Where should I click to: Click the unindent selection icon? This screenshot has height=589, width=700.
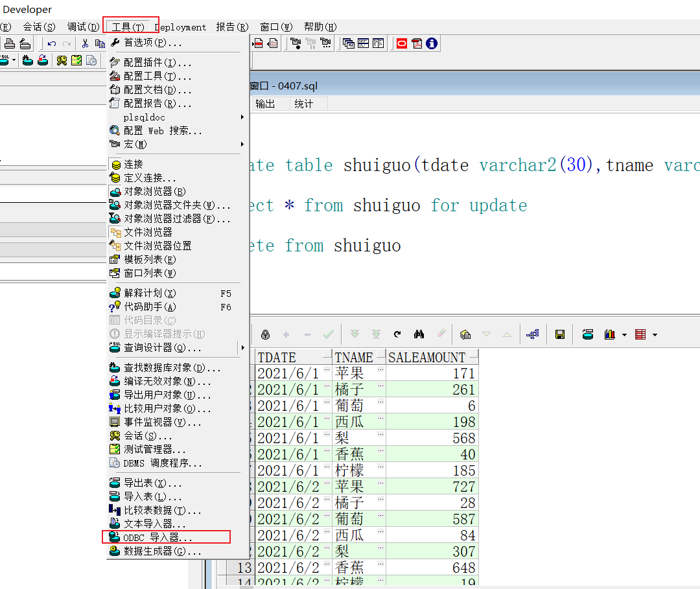[273, 43]
